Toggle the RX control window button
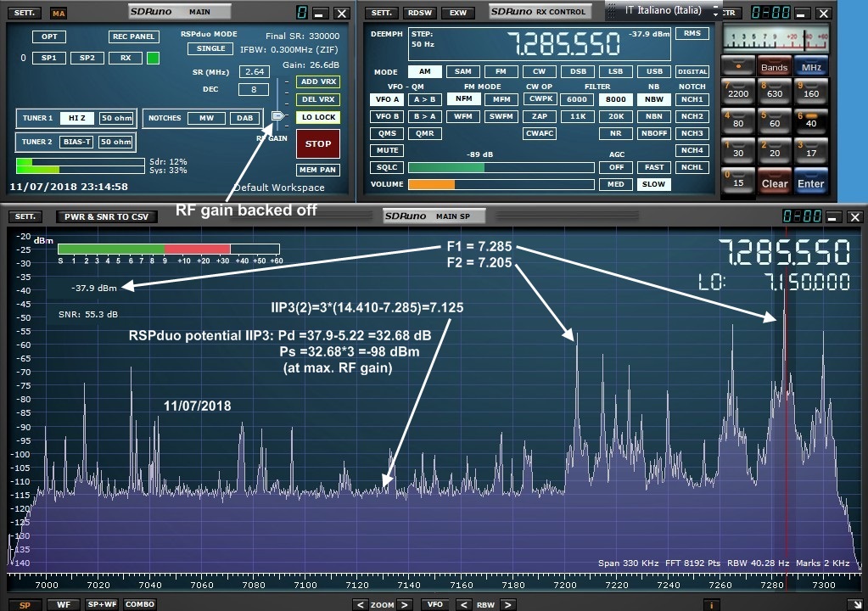Viewport: 868px width, 611px height. (126, 58)
